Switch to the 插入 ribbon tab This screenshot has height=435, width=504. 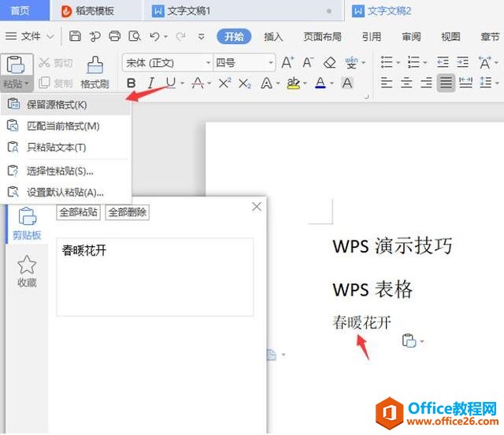(273, 37)
